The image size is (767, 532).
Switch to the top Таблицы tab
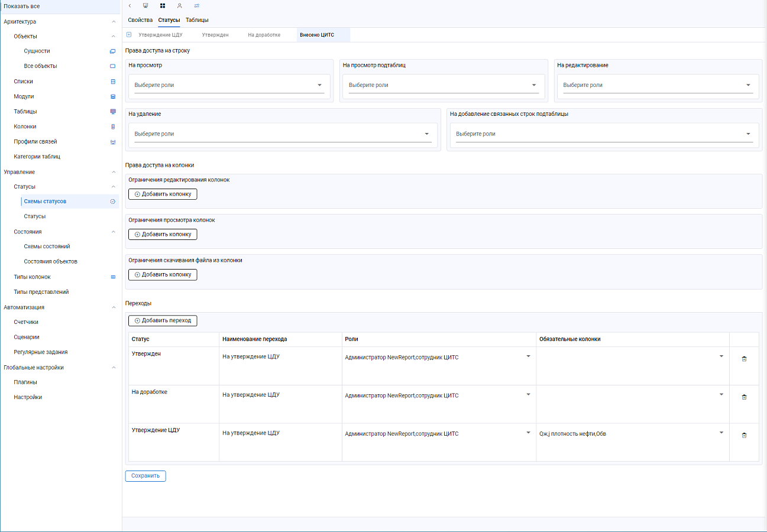[197, 20]
